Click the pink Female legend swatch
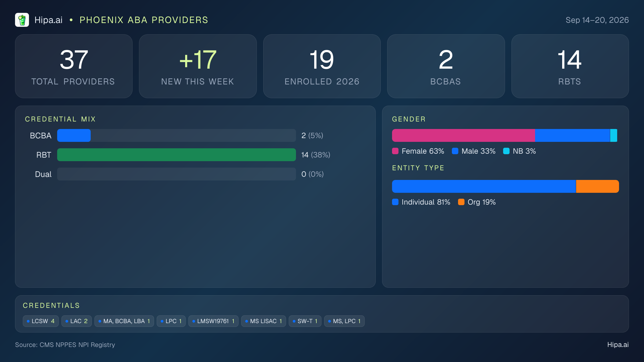 pyautogui.click(x=395, y=151)
